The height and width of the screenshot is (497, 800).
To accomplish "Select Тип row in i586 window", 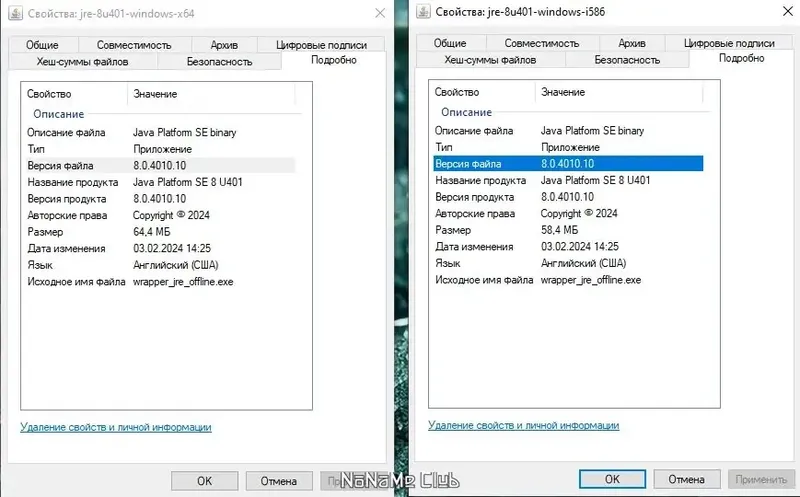I will click(568, 147).
